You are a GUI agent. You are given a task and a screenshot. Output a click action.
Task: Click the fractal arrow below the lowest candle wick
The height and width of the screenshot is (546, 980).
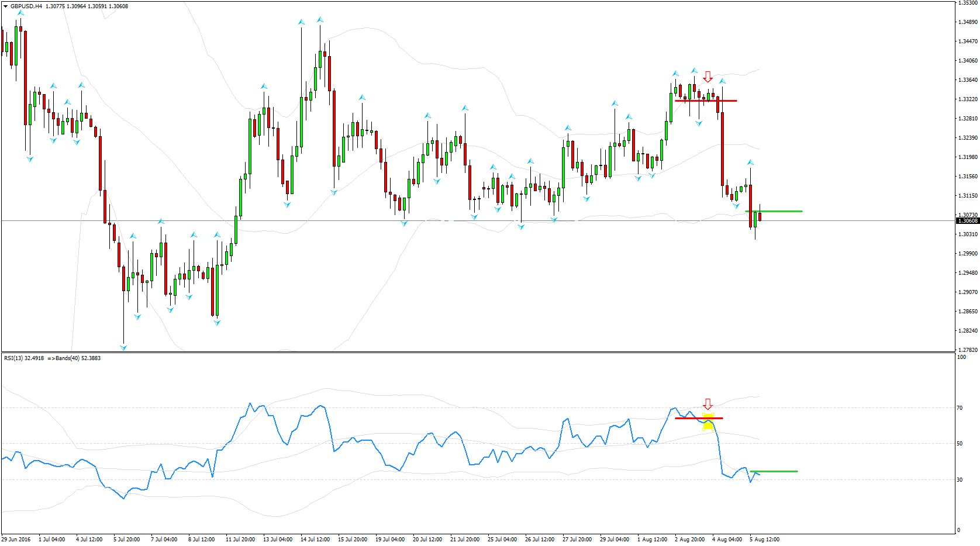[123, 348]
